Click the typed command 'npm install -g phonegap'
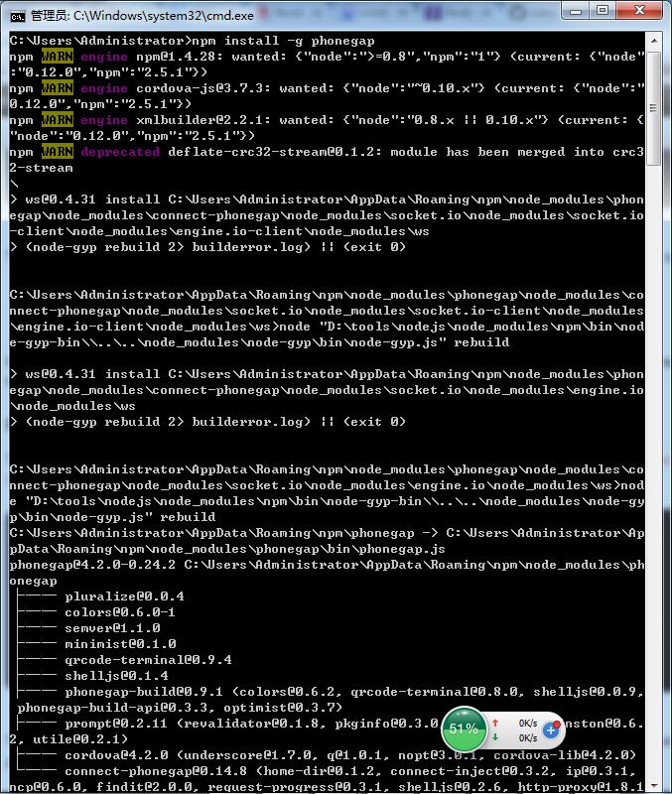This screenshot has width=672, height=794. coord(283,41)
